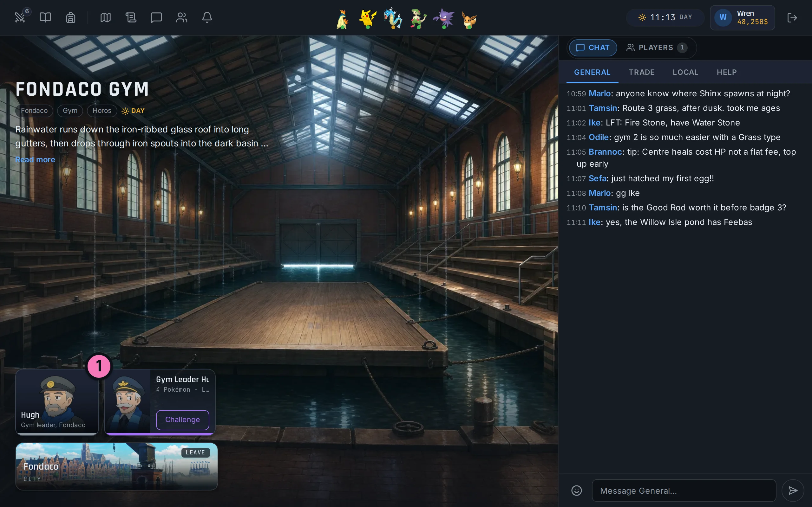Open the battles crossed-swords icon
Image resolution: width=812 pixels, height=507 pixels.
(x=20, y=17)
